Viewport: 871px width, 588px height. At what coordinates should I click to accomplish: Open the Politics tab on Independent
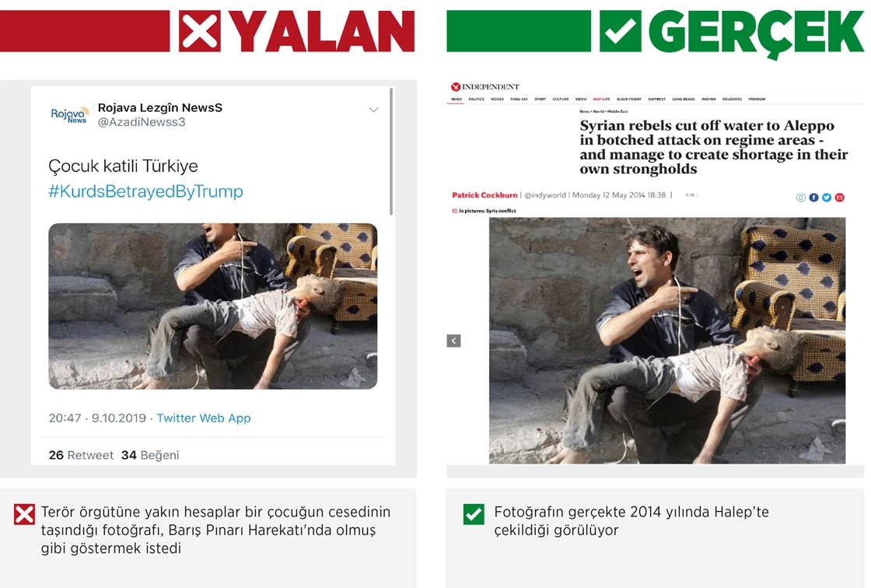[x=476, y=100]
